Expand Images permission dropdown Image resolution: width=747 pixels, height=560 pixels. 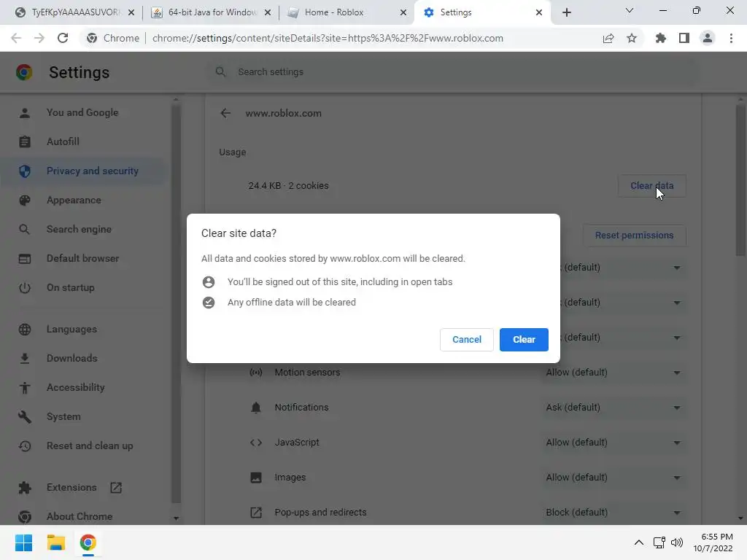pyautogui.click(x=612, y=478)
